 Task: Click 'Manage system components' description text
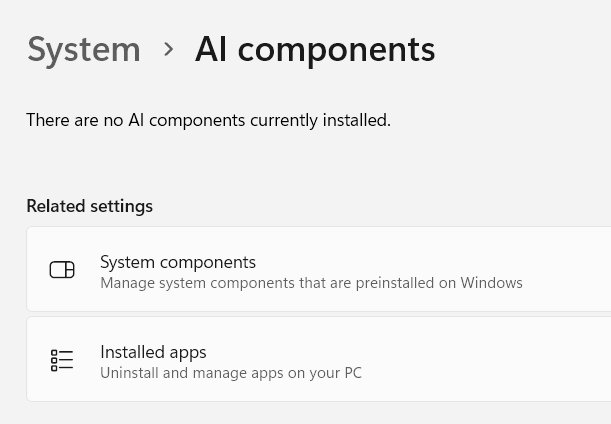point(311,283)
